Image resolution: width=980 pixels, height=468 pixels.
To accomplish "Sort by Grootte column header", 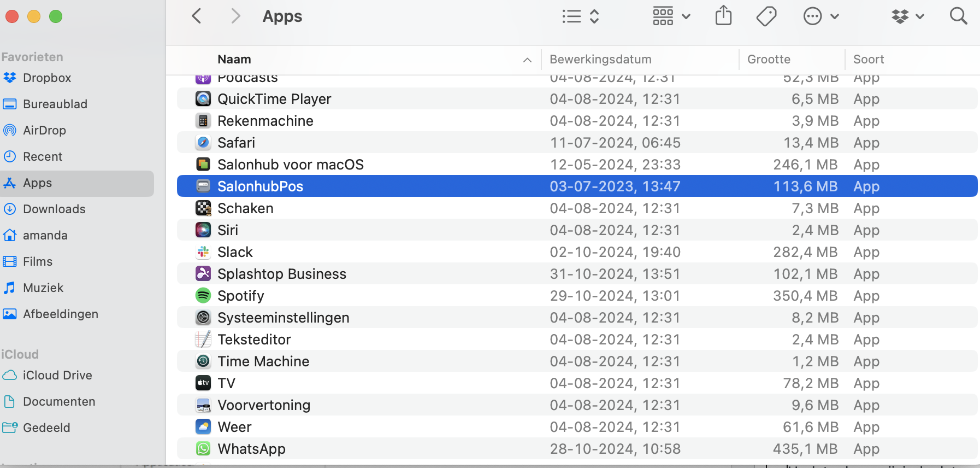I will 769,59.
